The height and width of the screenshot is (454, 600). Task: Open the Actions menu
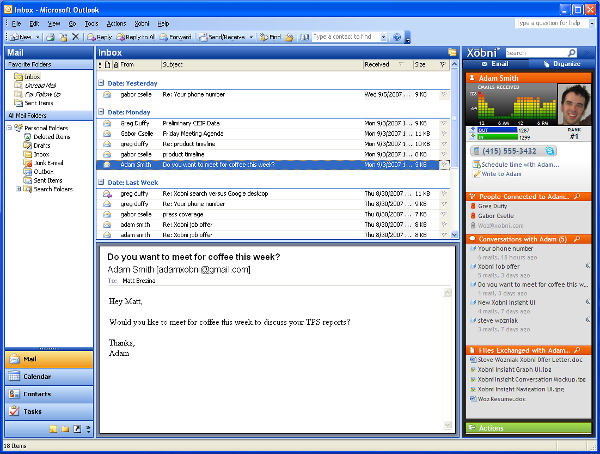[116, 24]
